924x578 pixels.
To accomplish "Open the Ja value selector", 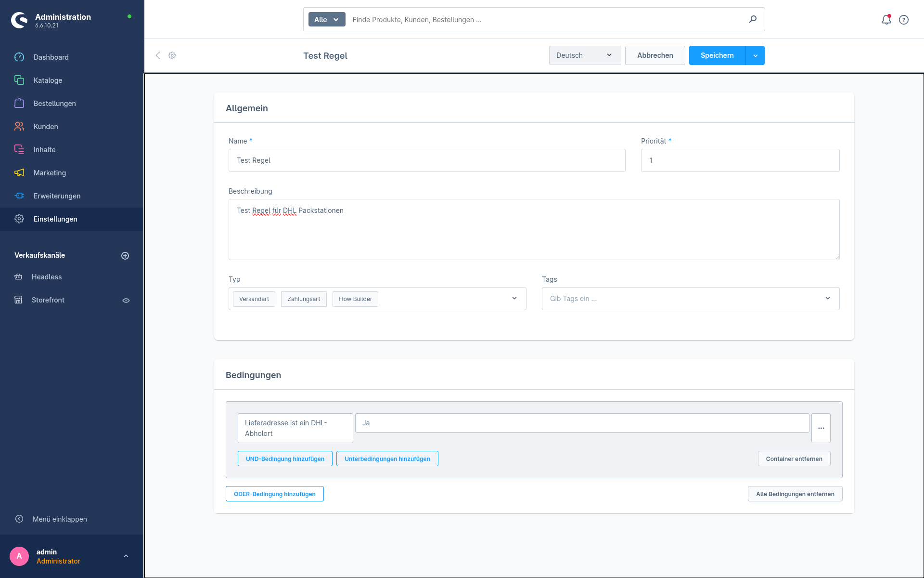I will click(582, 423).
